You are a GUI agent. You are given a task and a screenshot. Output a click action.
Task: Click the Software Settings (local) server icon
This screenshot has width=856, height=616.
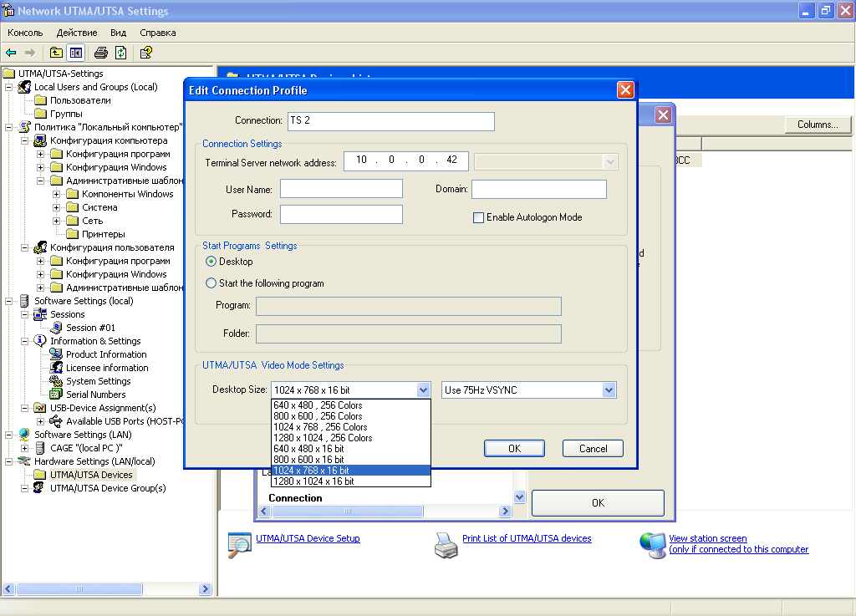[x=24, y=301]
